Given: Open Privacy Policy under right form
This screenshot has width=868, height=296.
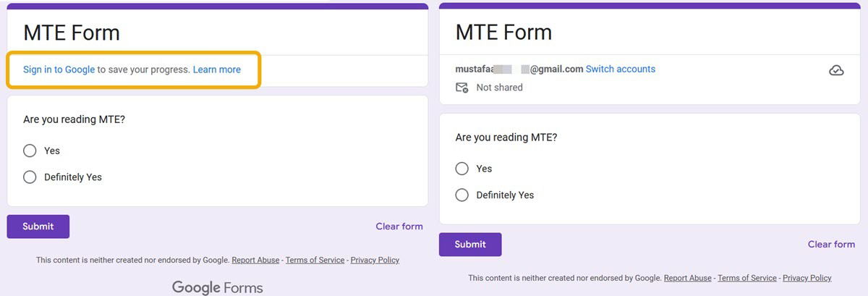Looking at the screenshot, I should 807,278.
